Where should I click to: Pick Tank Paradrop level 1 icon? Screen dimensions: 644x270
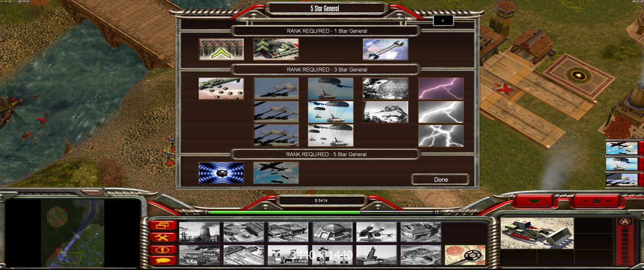pyautogui.click(x=331, y=89)
